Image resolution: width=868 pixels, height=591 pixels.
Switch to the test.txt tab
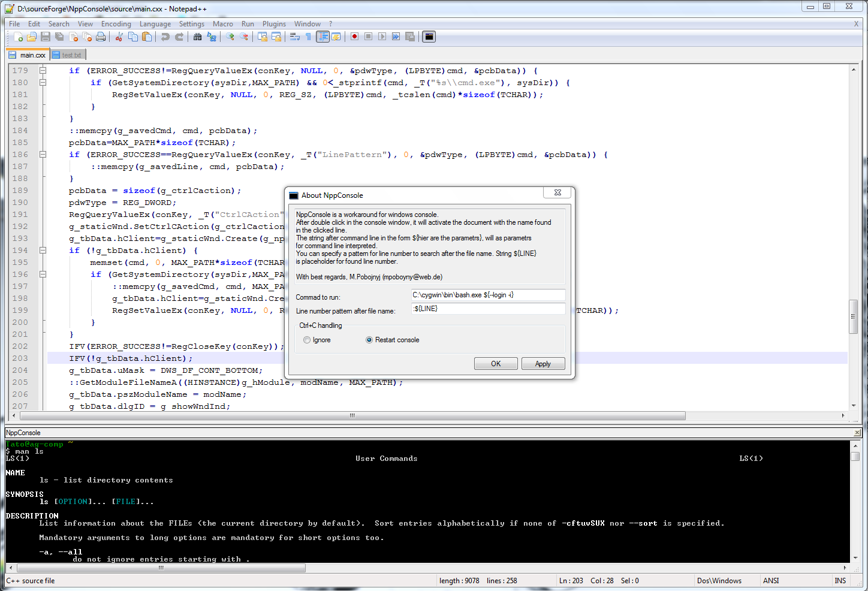67,54
